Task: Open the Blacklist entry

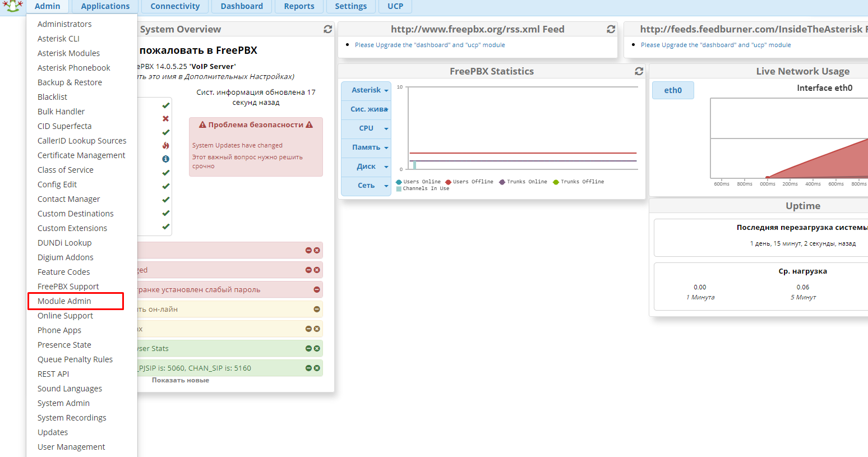Action: (52, 97)
